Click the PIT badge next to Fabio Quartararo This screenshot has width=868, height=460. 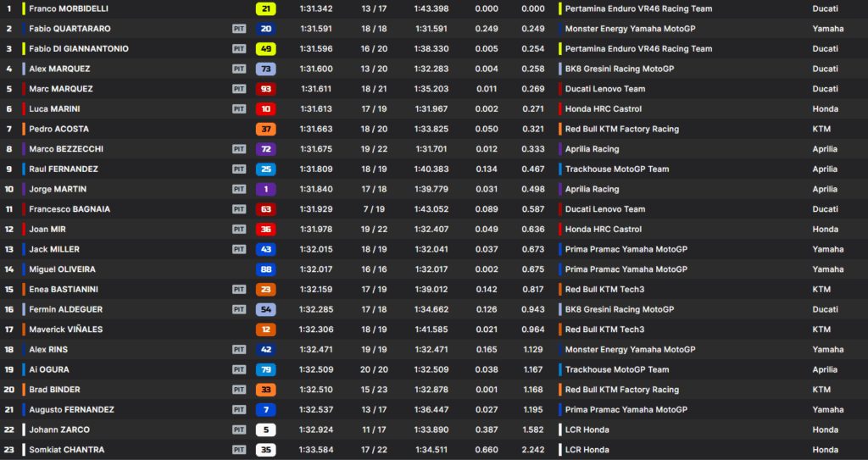[x=239, y=29]
